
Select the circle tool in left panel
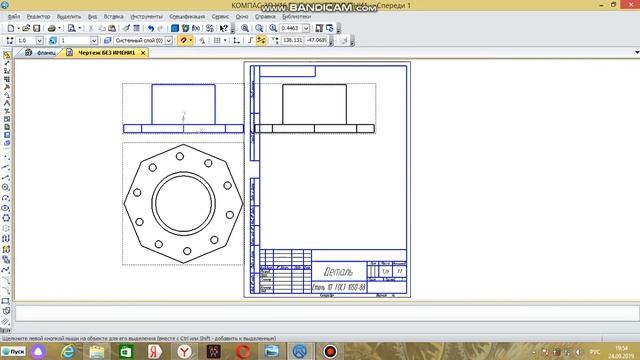click(5, 187)
